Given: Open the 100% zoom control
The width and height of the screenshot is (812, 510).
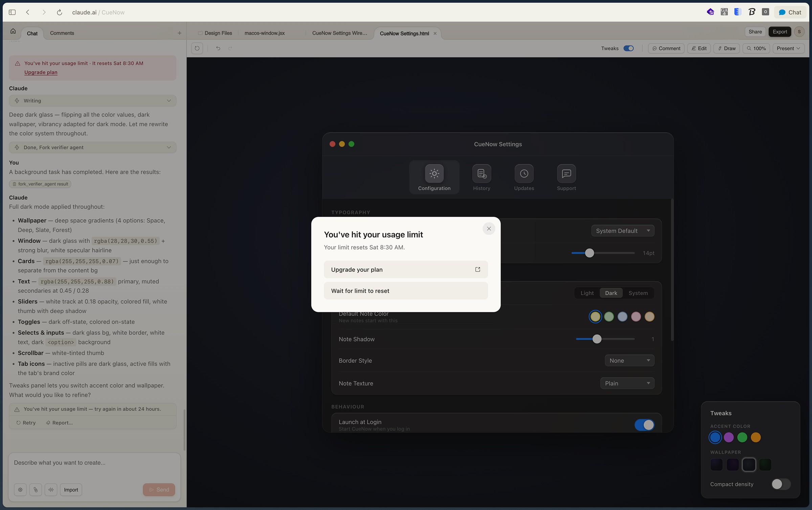Looking at the screenshot, I should coord(756,48).
